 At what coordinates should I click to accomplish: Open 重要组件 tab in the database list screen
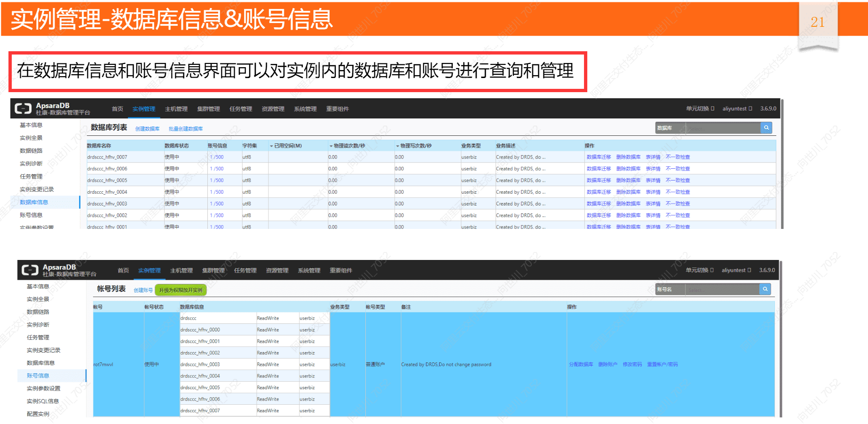pyautogui.click(x=338, y=109)
